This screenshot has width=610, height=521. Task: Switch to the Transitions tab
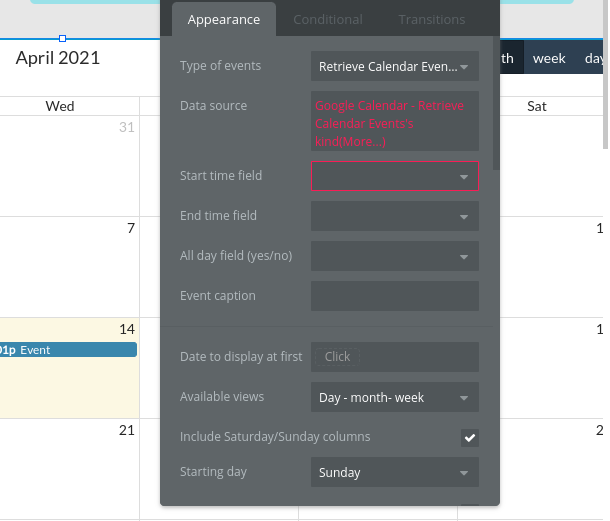[x=431, y=19]
